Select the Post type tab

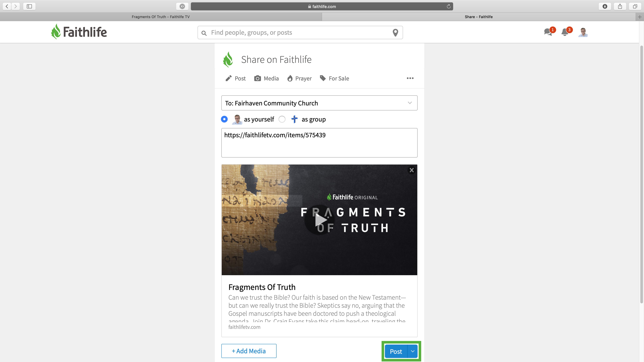pyautogui.click(x=235, y=78)
